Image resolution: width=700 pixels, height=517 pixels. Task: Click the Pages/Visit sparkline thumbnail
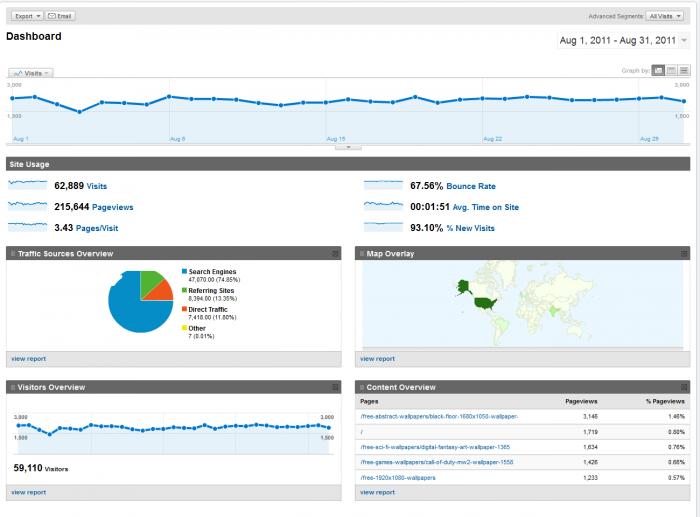(x=28, y=226)
